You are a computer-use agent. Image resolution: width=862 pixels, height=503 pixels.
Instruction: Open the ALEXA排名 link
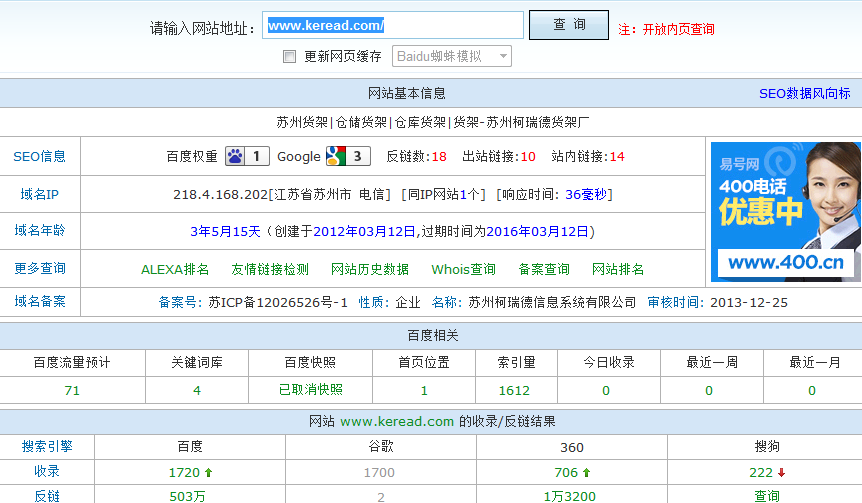tap(175, 269)
